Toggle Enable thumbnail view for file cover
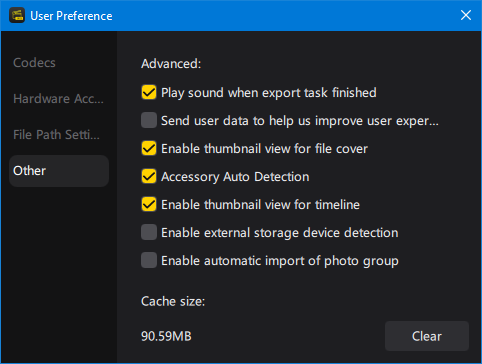Screen dimensions: 482x364 tap(149, 148)
